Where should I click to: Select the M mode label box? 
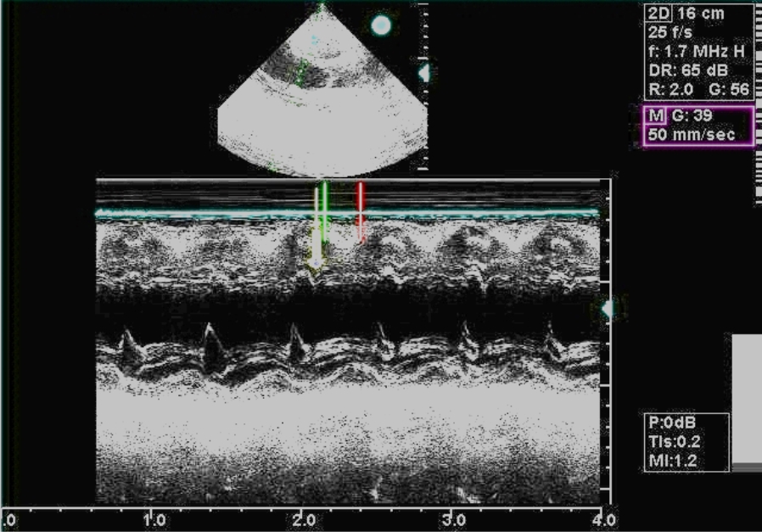(x=656, y=115)
